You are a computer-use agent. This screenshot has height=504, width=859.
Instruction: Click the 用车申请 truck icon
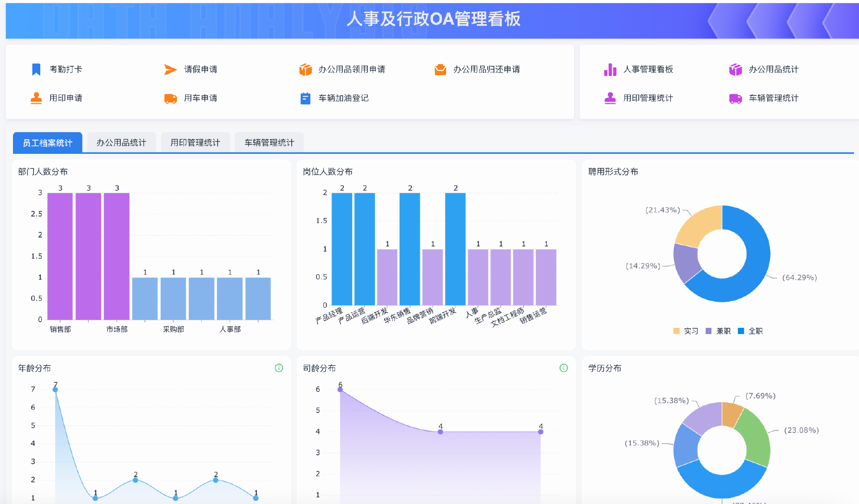(x=170, y=98)
